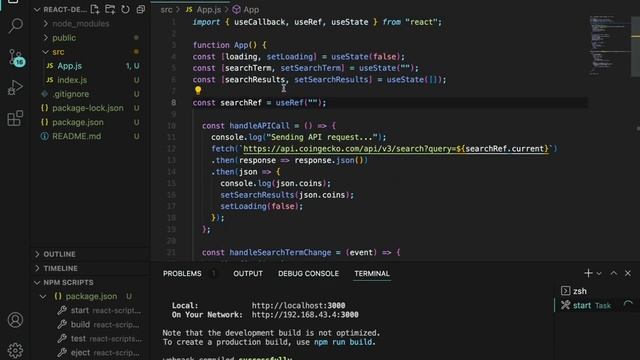The image size is (640, 360).
Task: Click the lightbulb code action icon
Action: coord(198,90)
